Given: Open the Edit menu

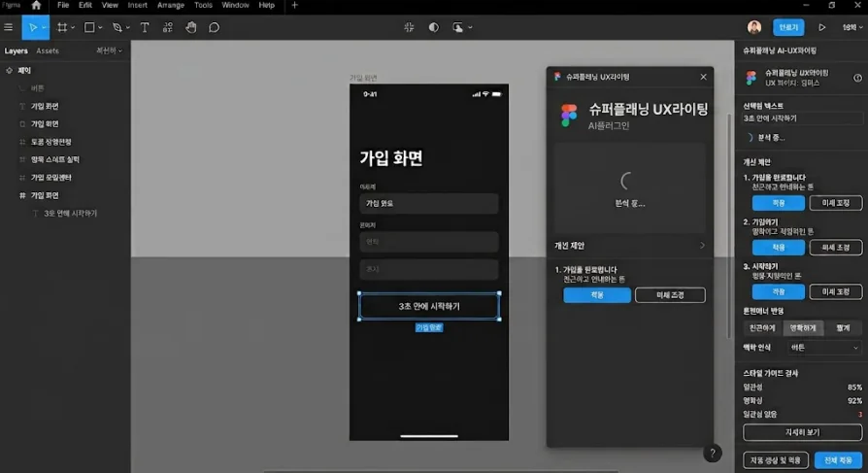Looking at the screenshot, I should [85, 5].
